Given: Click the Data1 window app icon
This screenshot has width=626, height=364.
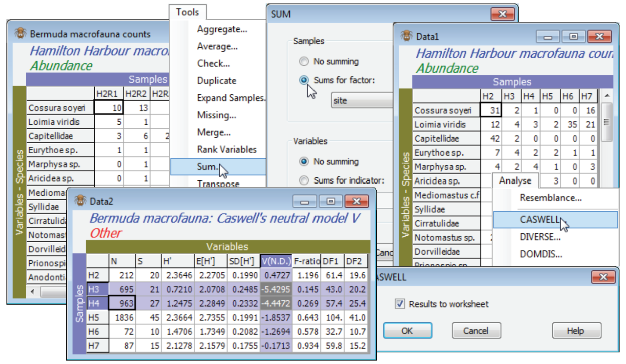Looking at the screenshot, I should click(x=406, y=36).
